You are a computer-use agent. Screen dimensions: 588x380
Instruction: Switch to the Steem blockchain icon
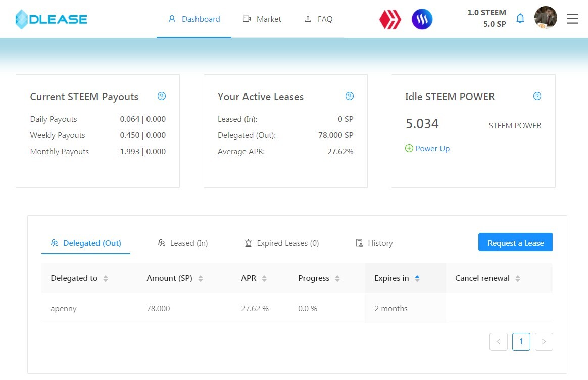[422, 19]
